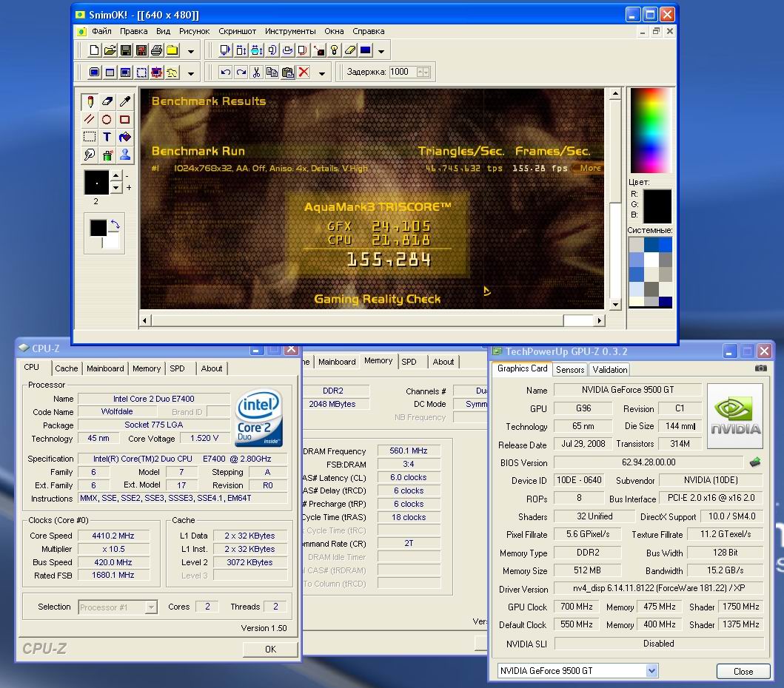The width and height of the screenshot is (784, 688).
Task: Open the Рисунок menu
Action: coord(195,31)
